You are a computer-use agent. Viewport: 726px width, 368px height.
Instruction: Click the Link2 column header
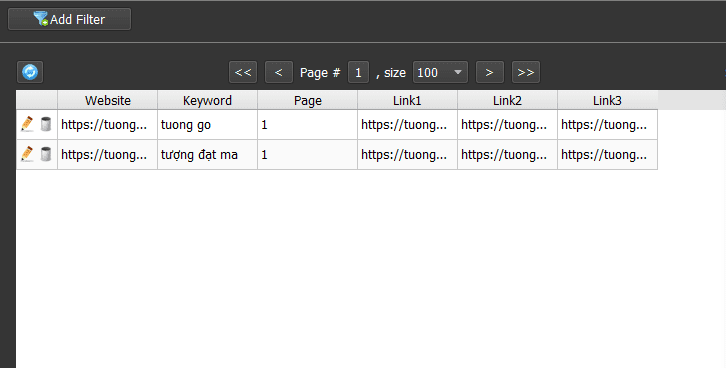pos(507,100)
